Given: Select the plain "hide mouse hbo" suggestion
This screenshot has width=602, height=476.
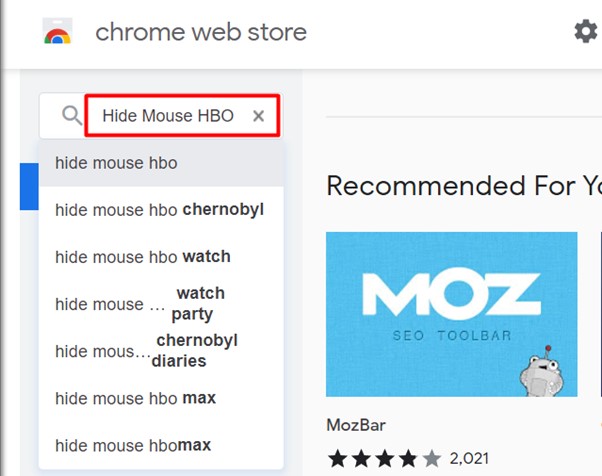Looking at the screenshot, I should pyautogui.click(x=116, y=162).
